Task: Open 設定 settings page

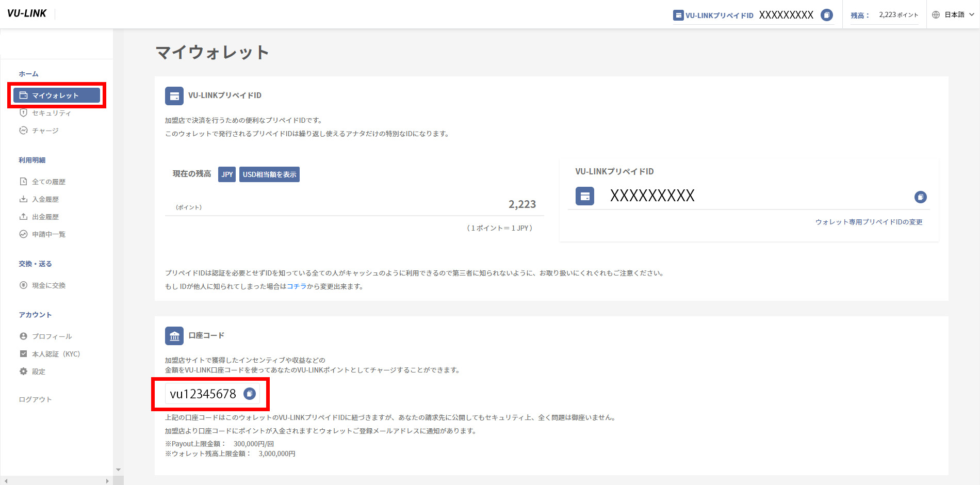Action: [39, 371]
